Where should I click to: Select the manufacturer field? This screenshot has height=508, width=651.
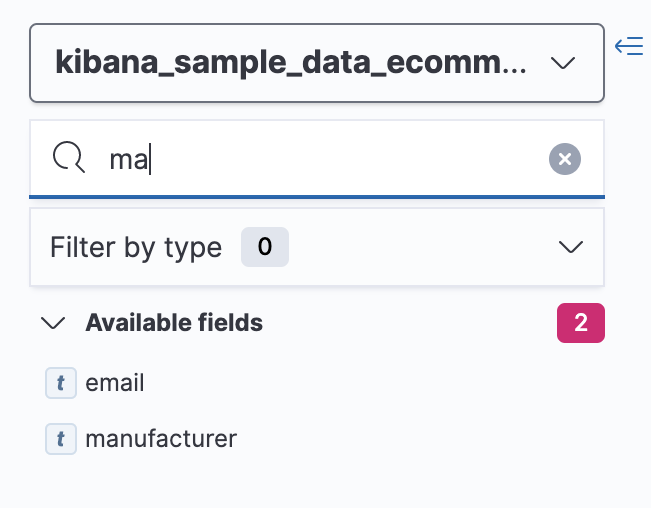point(161,438)
